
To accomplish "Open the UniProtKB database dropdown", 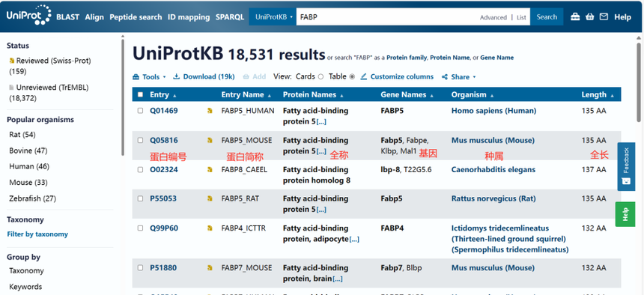I will click(x=273, y=17).
